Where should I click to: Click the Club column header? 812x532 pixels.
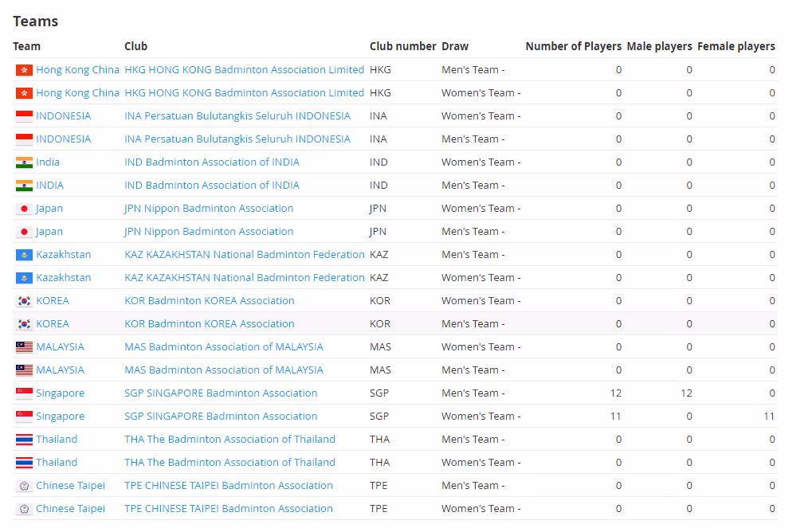135,46
